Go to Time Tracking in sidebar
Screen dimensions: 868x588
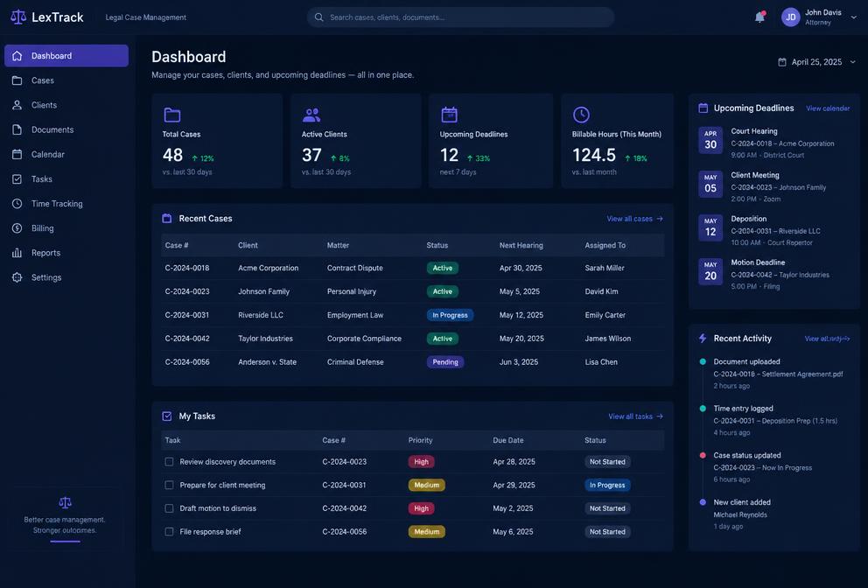tap(66, 204)
